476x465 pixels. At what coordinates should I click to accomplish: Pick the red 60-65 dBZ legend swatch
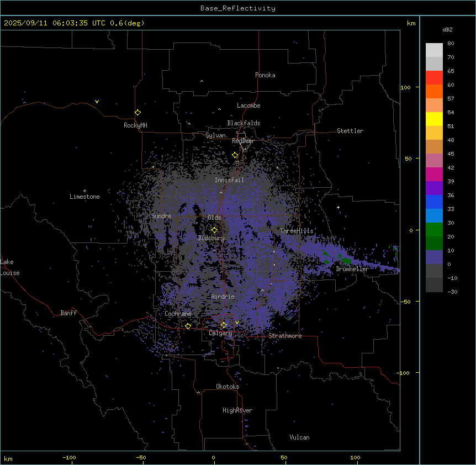tap(434, 78)
